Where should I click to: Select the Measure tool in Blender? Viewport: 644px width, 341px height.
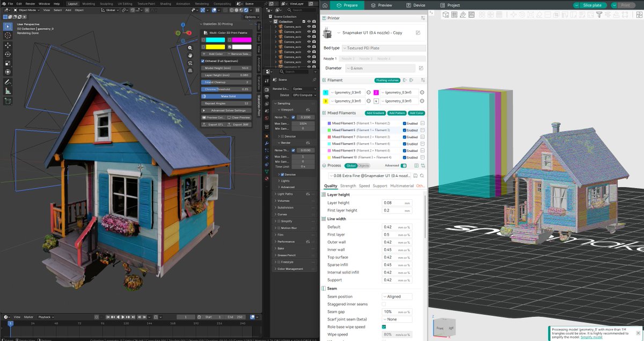[8, 91]
